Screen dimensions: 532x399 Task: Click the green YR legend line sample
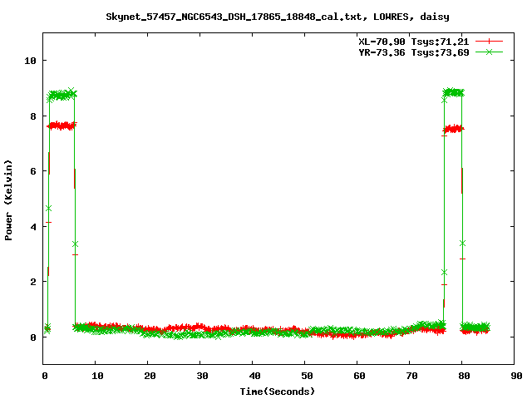(x=489, y=52)
